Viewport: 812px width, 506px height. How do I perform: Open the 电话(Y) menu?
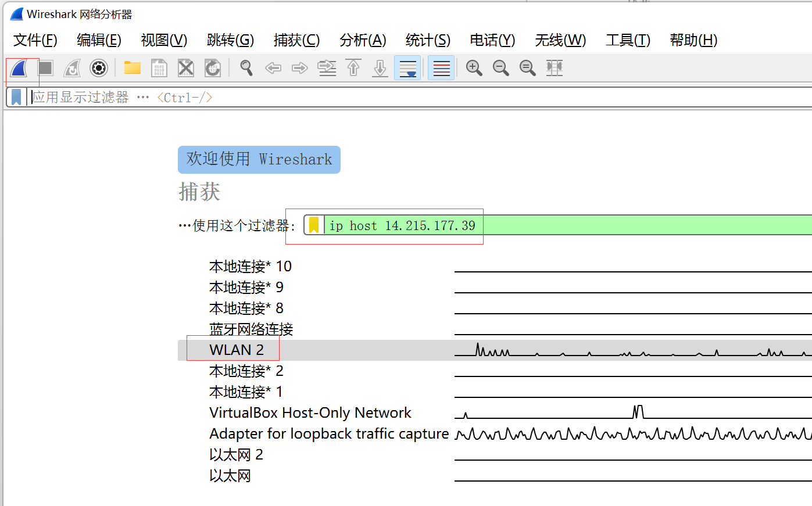[493, 40]
